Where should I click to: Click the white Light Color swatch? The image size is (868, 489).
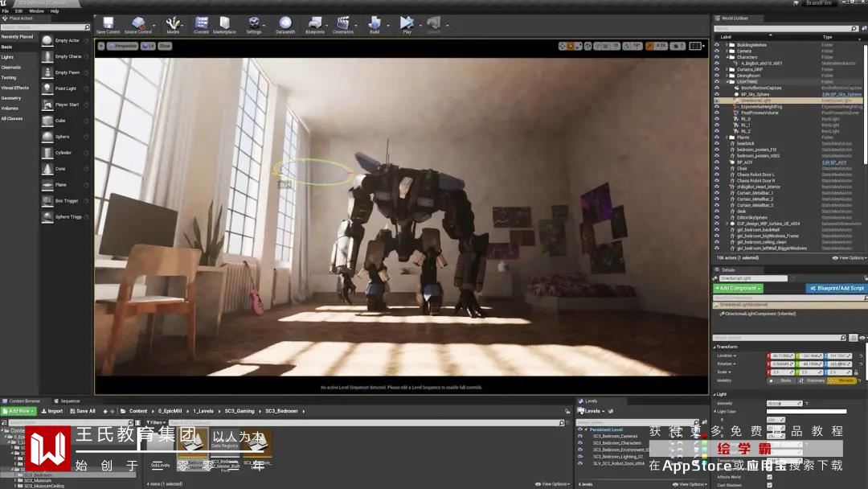click(x=805, y=412)
